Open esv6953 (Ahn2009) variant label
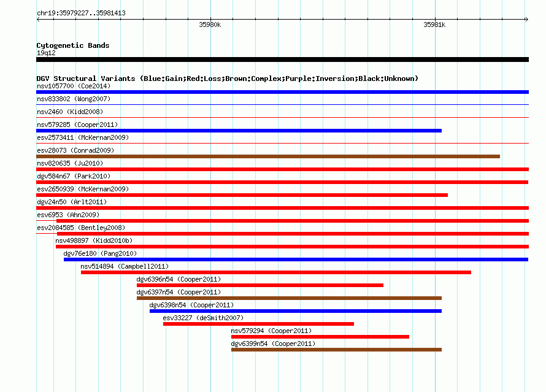546x392 pixels. (68, 215)
